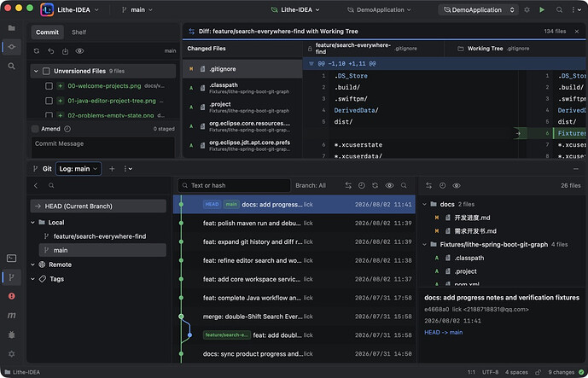
Task: Open the Find tool in left sidebar
Action: pos(12,67)
